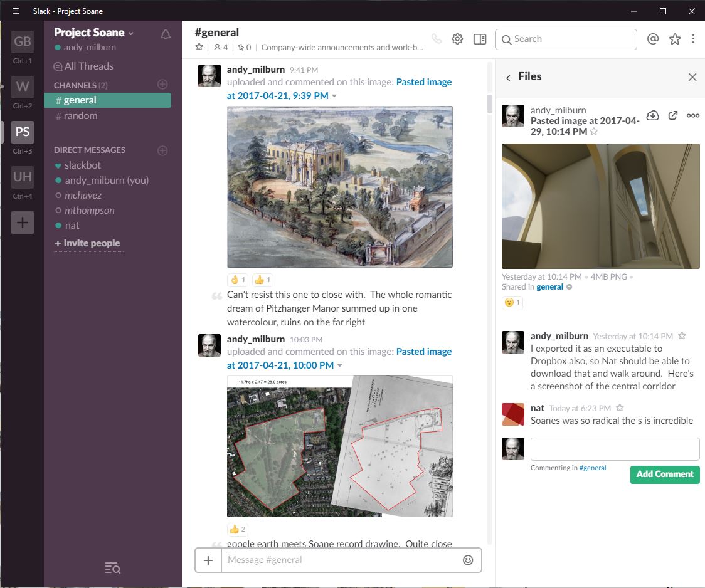
Task: Open andy_milburn profile from 9:41 PM message
Action: pyautogui.click(x=209, y=75)
